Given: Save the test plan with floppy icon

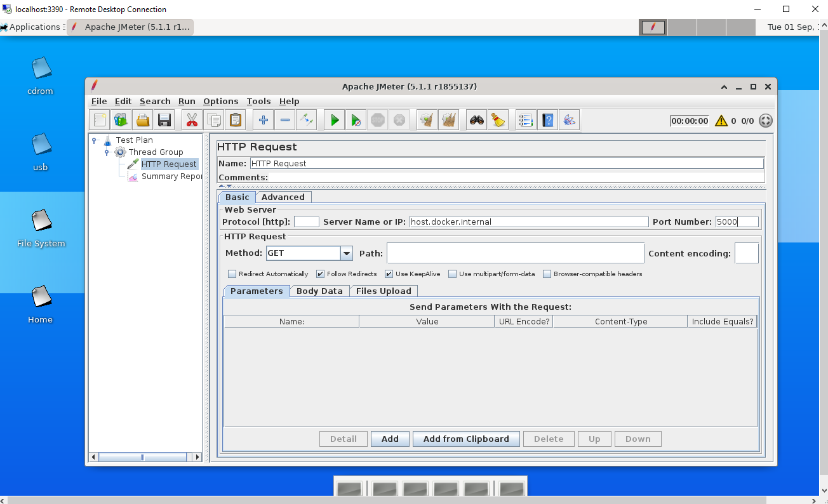Looking at the screenshot, I should [x=164, y=120].
